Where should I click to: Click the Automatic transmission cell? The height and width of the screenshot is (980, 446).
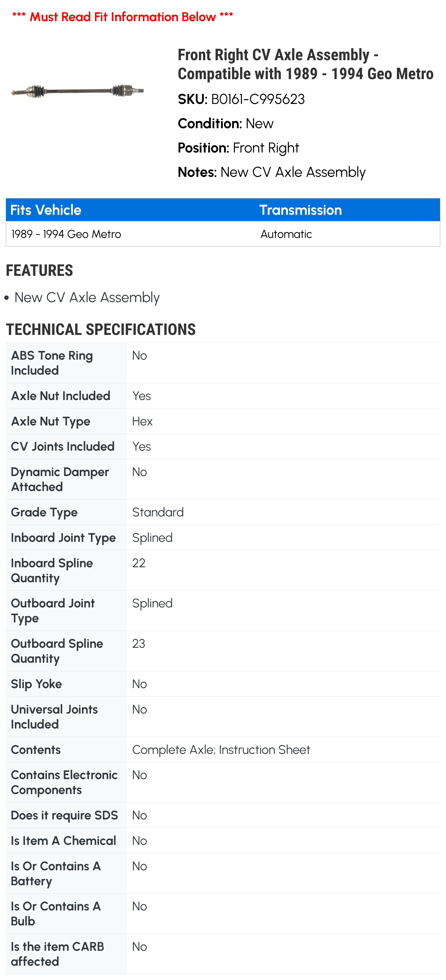(286, 234)
